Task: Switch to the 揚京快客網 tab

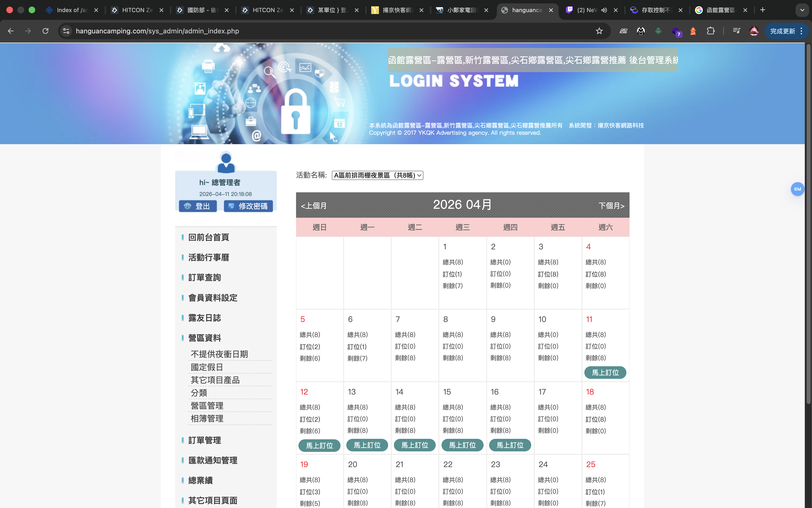Action: click(398, 10)
